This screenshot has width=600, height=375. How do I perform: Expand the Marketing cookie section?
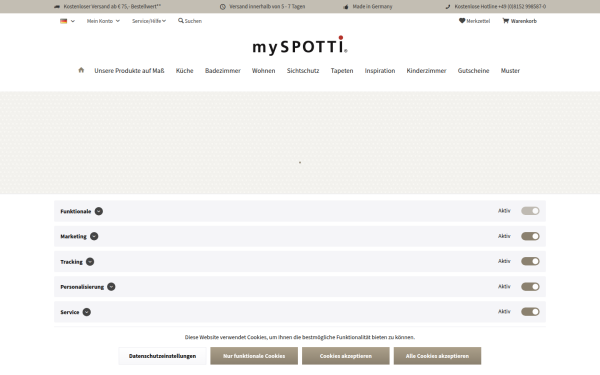click(x=94, y=236)
